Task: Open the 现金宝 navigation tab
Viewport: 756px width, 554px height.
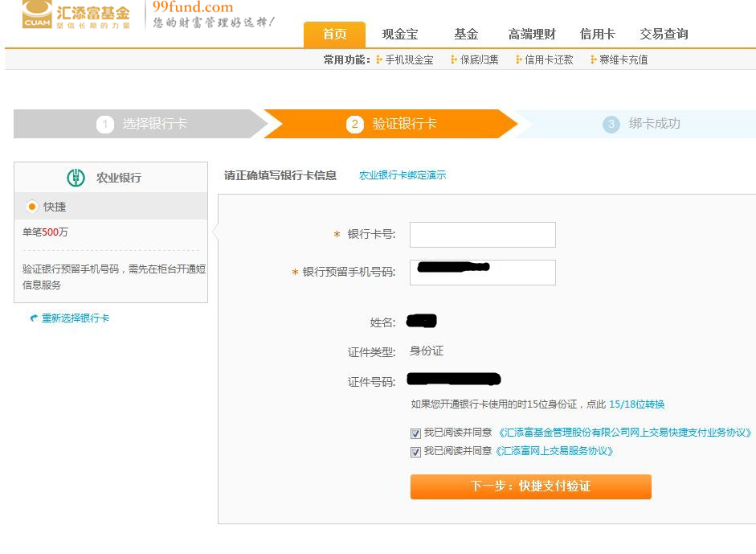Action: (399, 34)
